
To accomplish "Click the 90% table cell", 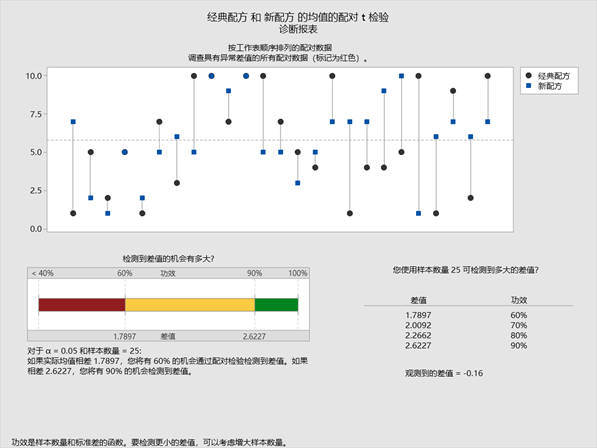I will coord(519,346).
